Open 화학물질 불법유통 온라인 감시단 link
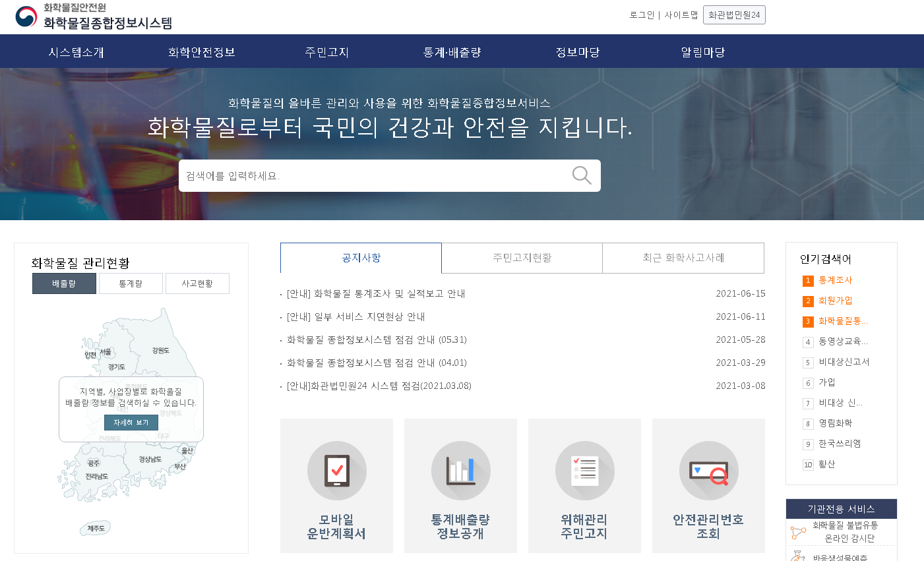 [845, 532]
